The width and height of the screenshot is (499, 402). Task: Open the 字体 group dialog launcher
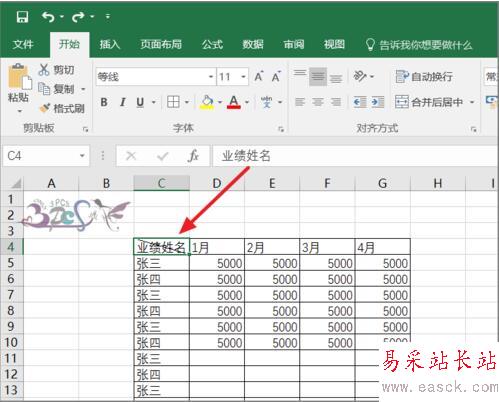pos(281,129)
